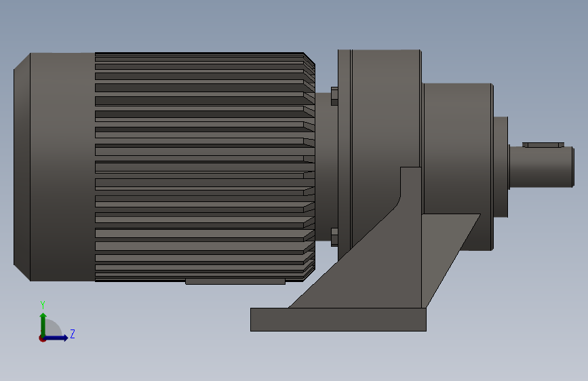Select the output shaft of the gearbox
588x381 pixels.
[x=541, y=167]
